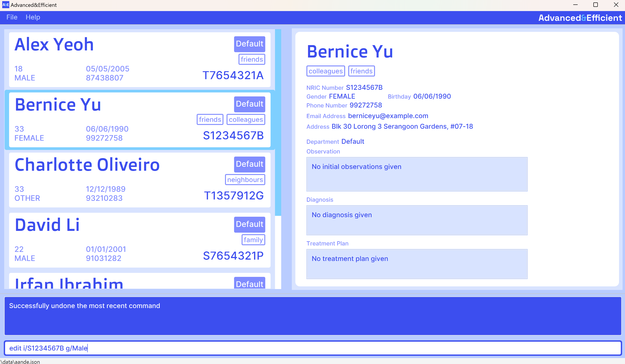Click the A&E app icon in title bar
This screenshot has height=364, width=625.
coord(6,5)
